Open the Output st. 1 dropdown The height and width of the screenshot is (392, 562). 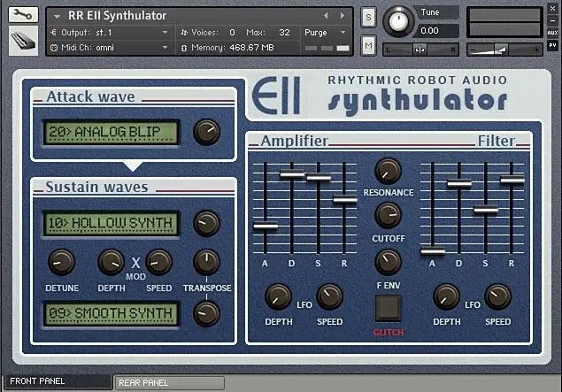point(110,33)
